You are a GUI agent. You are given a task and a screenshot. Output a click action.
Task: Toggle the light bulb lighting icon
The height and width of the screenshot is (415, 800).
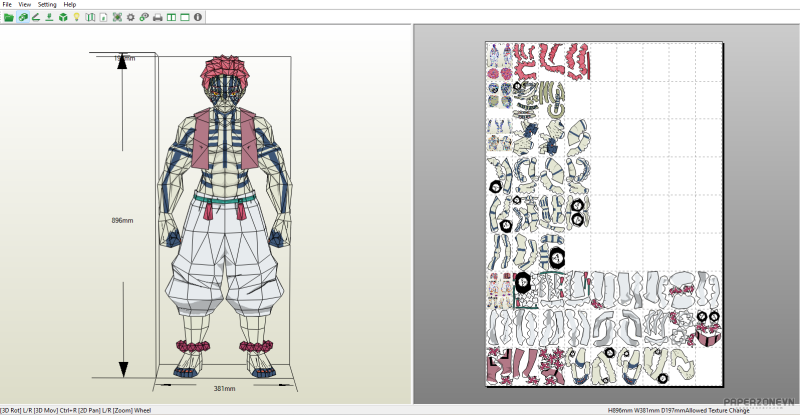point(76,17)
